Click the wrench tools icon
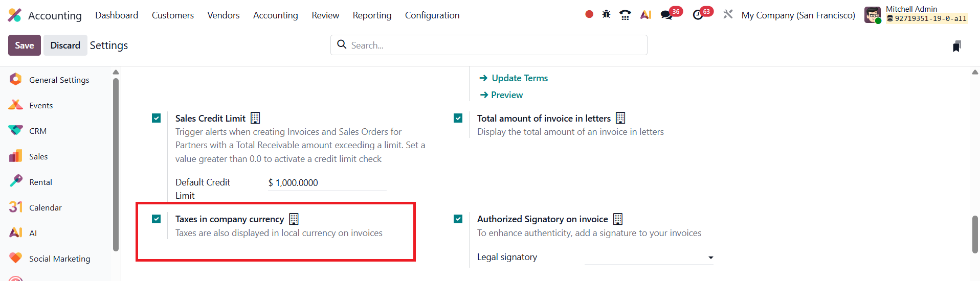 tap(728, 15)
